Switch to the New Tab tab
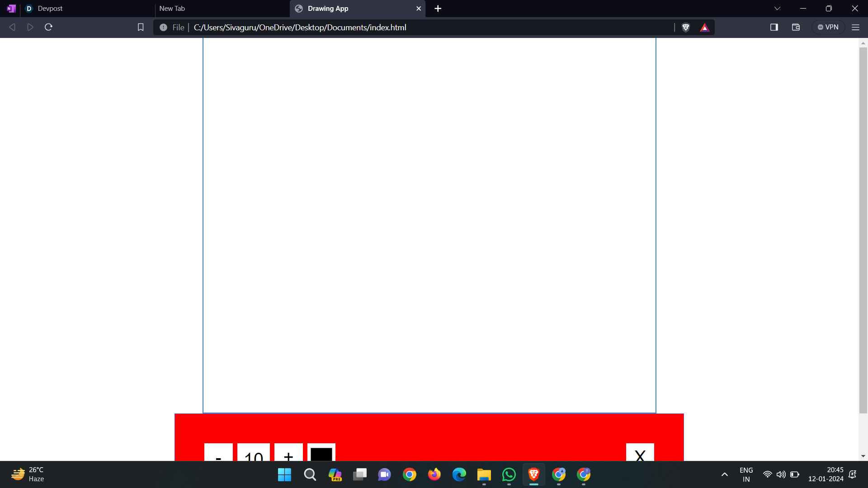 click(172, 9)
